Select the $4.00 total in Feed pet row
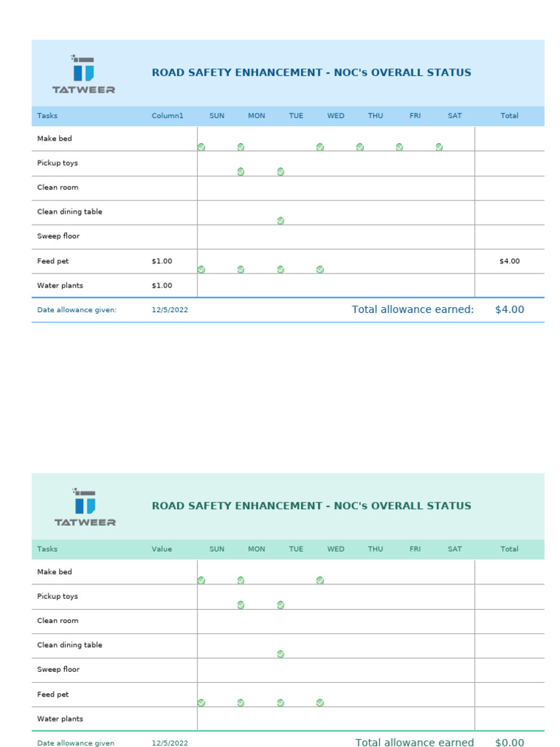560x747 pixels. pos(510,261)
